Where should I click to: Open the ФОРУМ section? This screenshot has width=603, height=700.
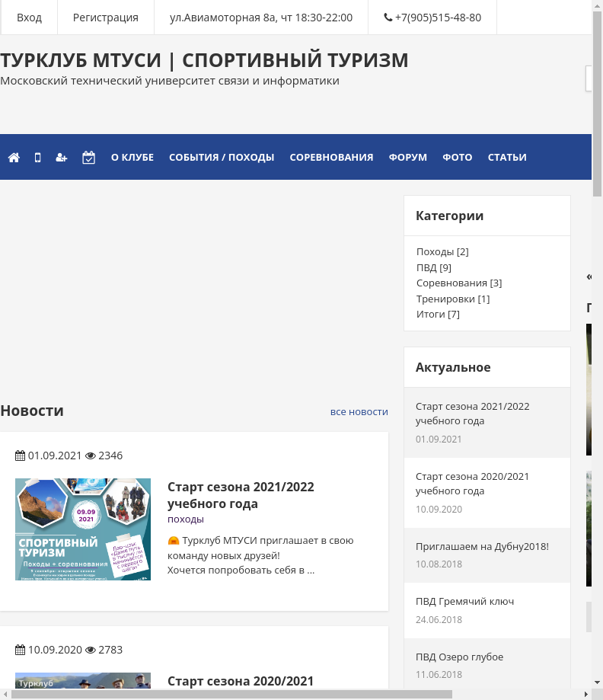[x=408, y=158]
